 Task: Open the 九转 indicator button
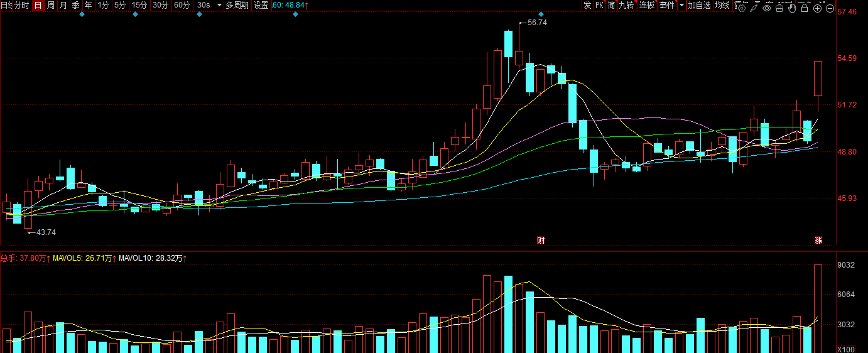(x=627, y=5)
